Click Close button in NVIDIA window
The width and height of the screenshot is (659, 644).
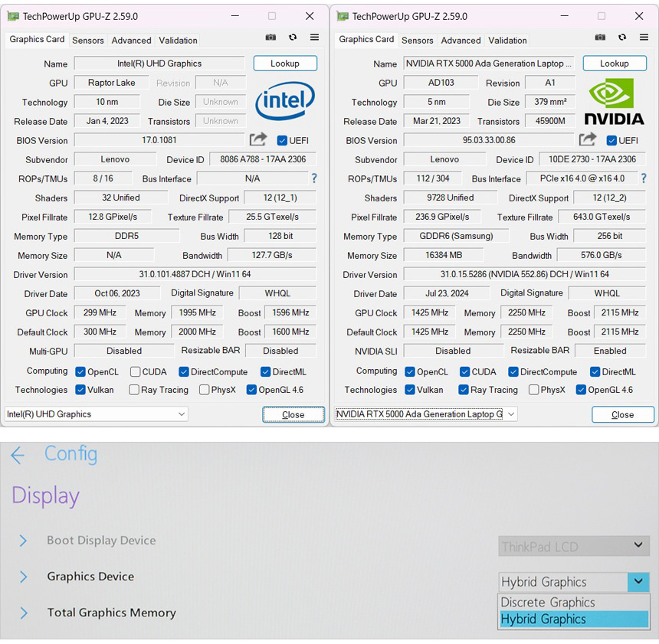pos(623,414)
